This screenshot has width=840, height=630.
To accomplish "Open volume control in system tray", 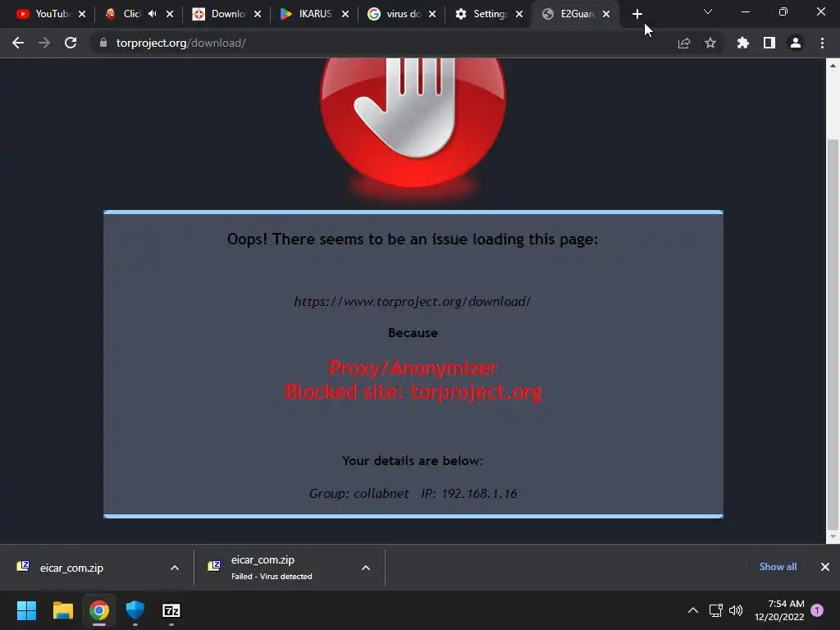I will click(736, 610).
